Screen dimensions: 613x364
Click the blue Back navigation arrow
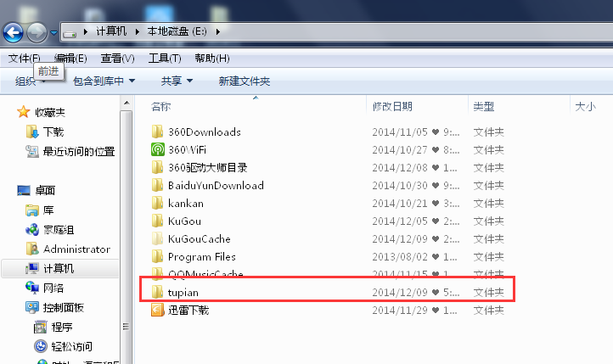pyautogui.click(x=14, y=32)
